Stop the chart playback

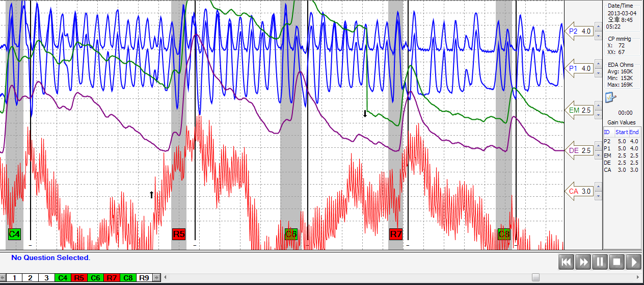tap(617, 262)
